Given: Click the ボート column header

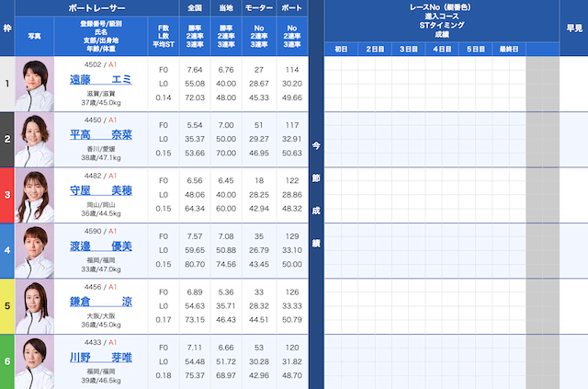Looking at the screenshot, I should click(x=292, y=8).
